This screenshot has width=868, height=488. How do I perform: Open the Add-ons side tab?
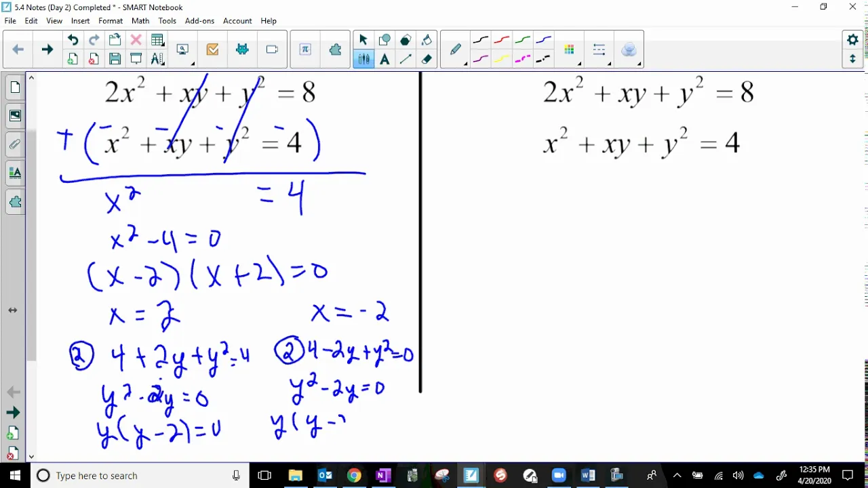(15, 201)
